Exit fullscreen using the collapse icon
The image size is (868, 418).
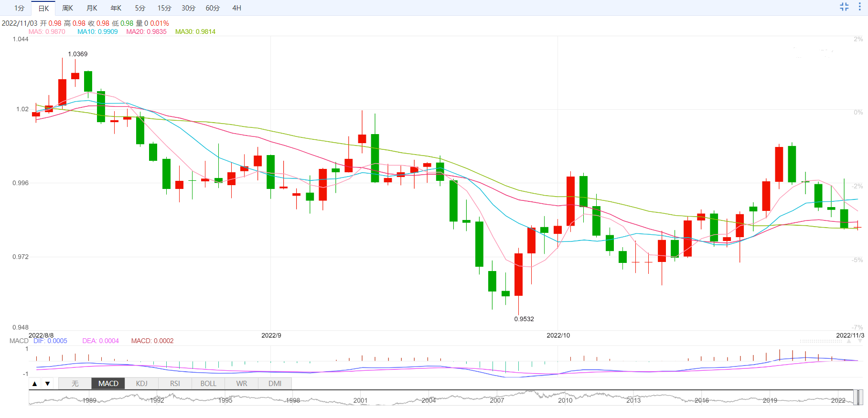[x=844, y=7]
